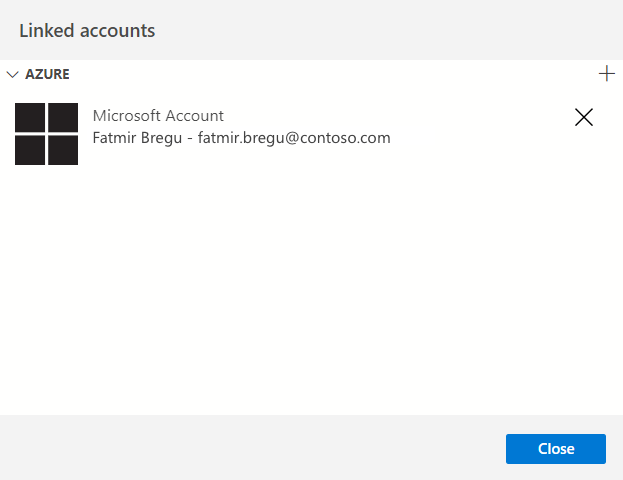This screenshot has height=480, width=623.
Task: Select the AZURE section header label
Action: [47, 74]
